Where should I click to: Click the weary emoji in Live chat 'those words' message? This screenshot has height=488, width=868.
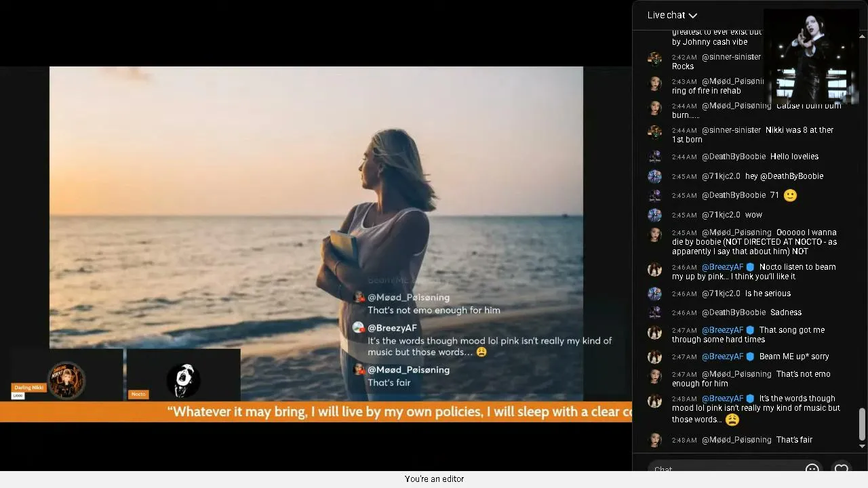(732, 420)
